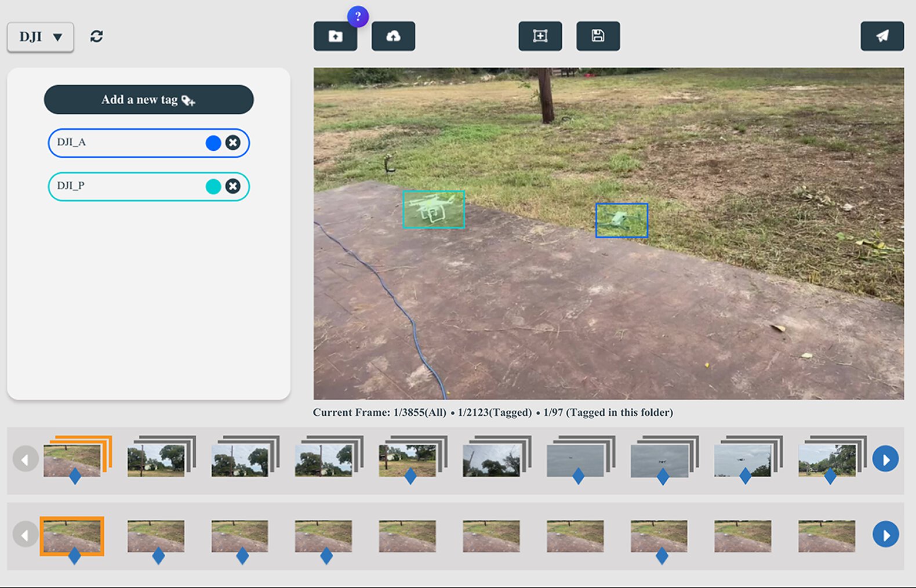This screenshot has height=588, width=916.
Task: Open the second folder stack thumbnail
Action: (161, 456)
